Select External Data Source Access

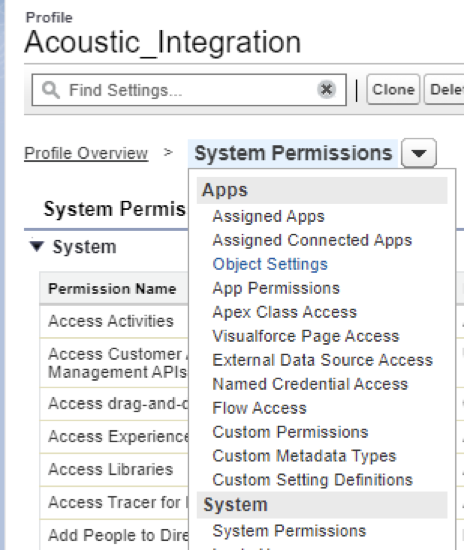(323, 360)
